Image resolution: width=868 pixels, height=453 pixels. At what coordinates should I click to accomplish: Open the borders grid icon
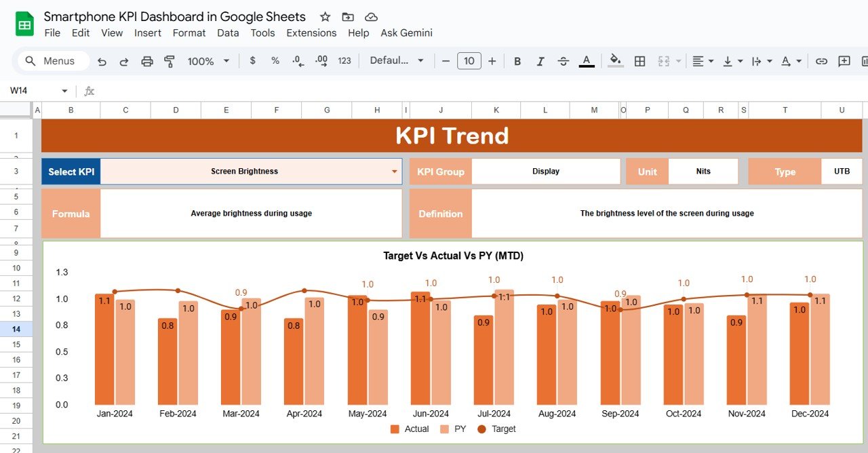(639, 61)
